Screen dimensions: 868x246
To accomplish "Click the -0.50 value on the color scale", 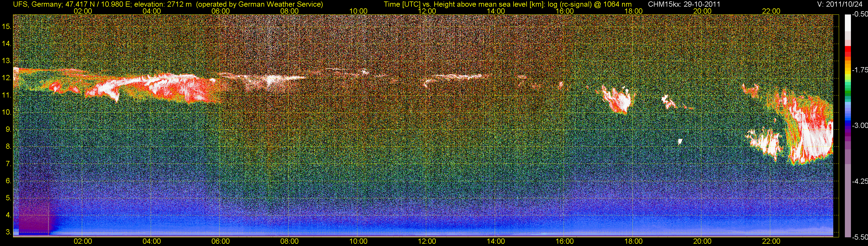I will pyautogui.click(x=860, y=14).
